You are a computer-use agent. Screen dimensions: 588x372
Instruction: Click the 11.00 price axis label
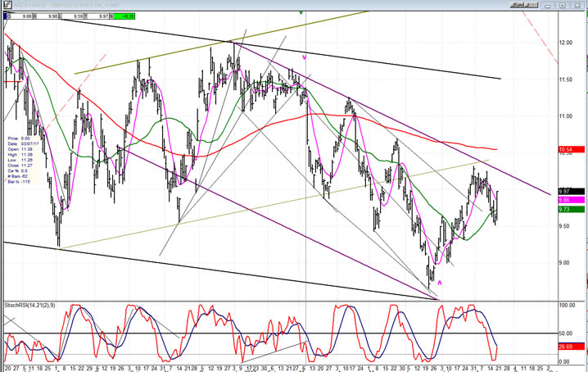[x=566, y=116]
